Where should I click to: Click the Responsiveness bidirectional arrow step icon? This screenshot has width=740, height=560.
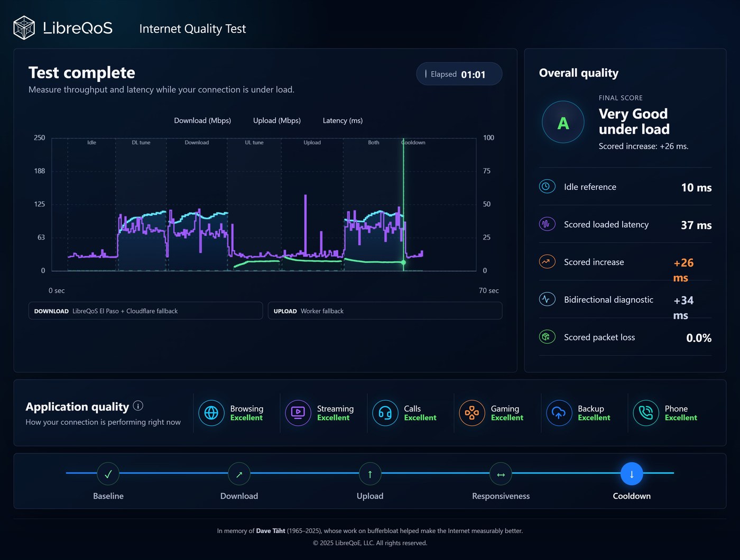501,474
